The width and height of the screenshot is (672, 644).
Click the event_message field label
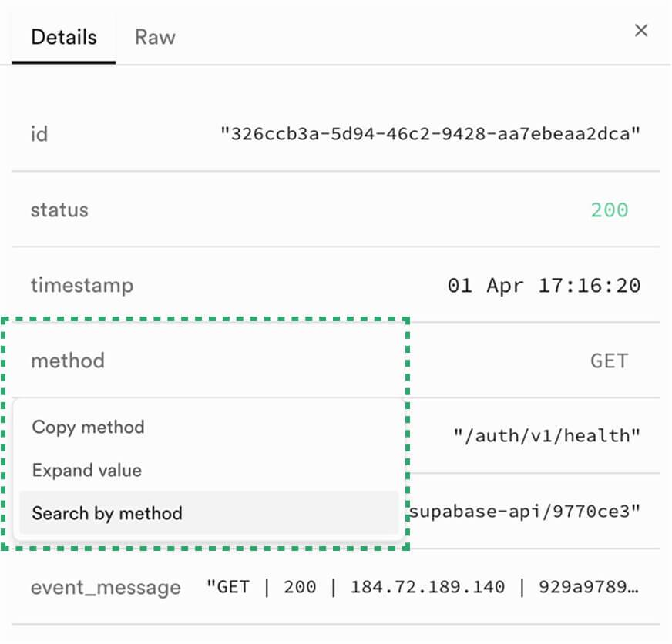pyautogui.click(x=106, y=588)
